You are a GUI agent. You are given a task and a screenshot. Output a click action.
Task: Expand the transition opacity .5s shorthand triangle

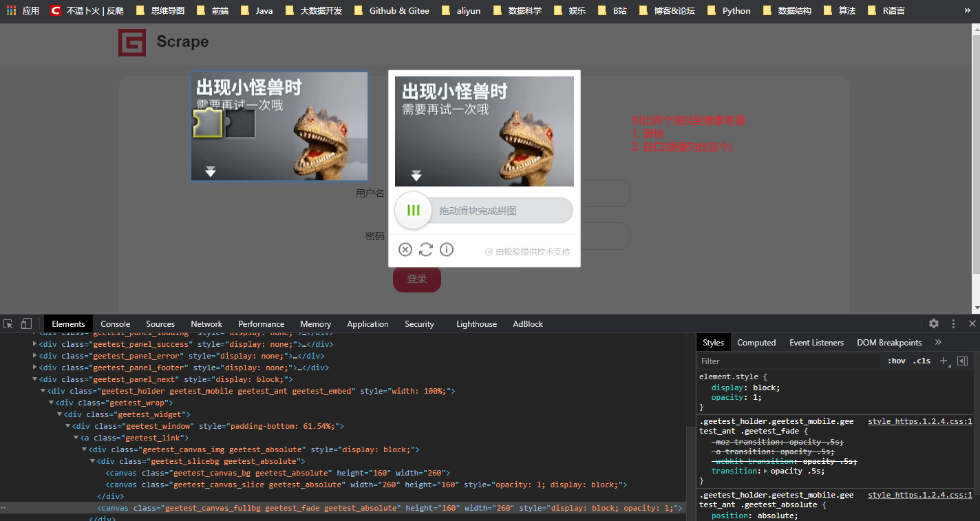(x=767, y=471)
